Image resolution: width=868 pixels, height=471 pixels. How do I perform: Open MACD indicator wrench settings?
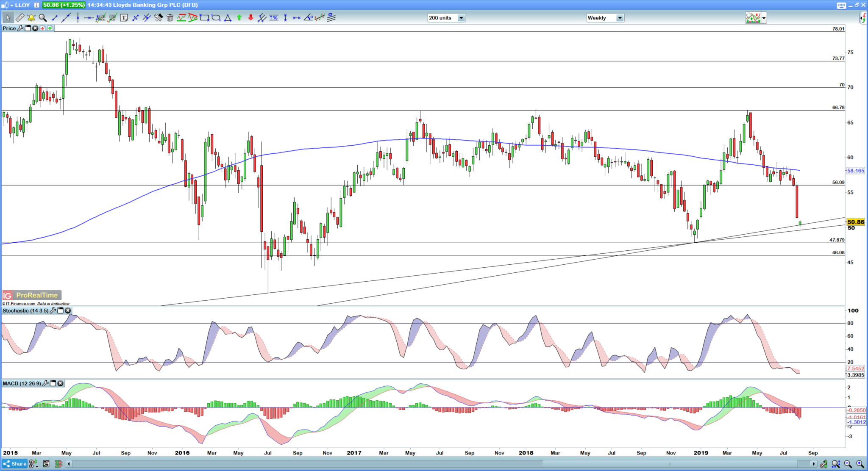click(x=45, y=383)
